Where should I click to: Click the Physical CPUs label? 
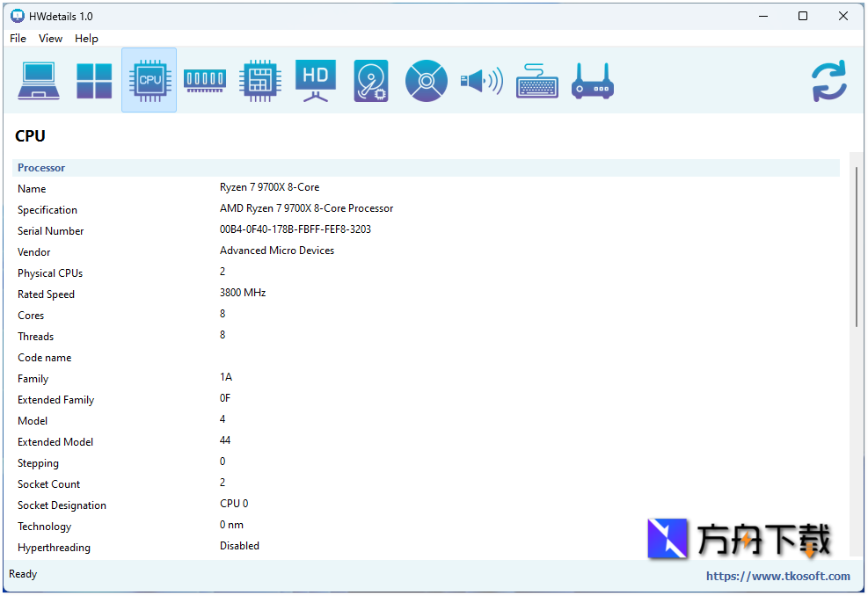50,273
